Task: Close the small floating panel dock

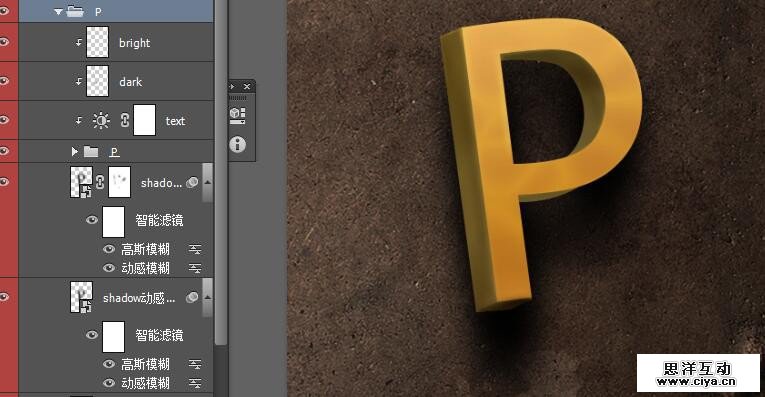Action: point(247,86)
